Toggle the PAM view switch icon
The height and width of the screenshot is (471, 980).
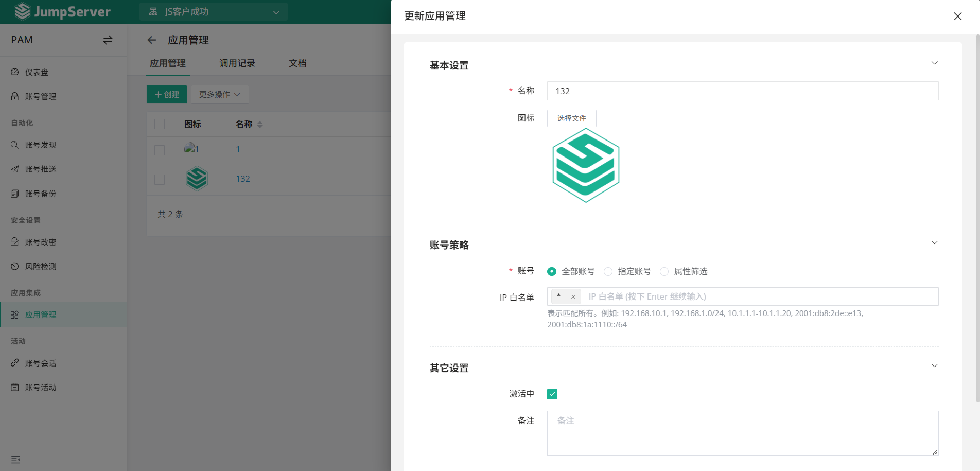click(x=108, y=40)
